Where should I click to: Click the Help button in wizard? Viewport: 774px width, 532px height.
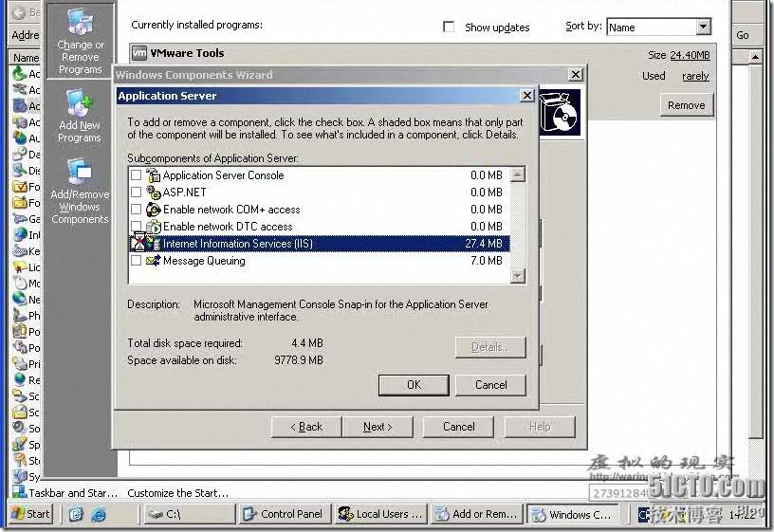[540, 427]
